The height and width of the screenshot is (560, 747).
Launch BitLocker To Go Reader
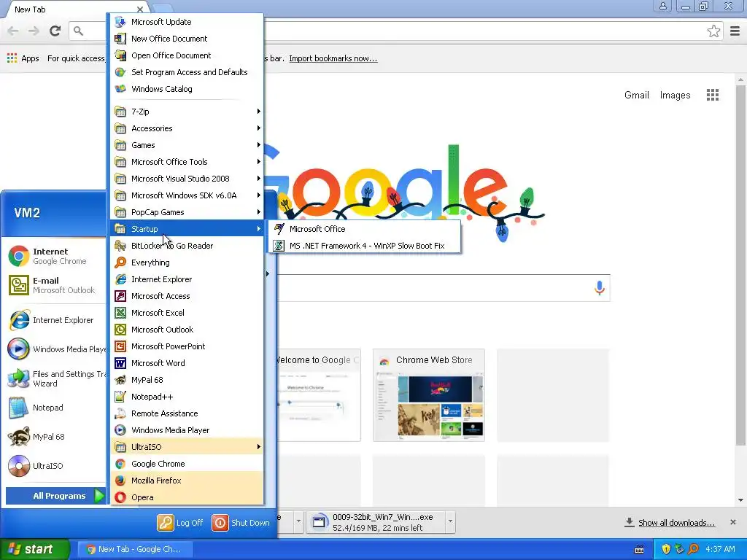(187, 246)
